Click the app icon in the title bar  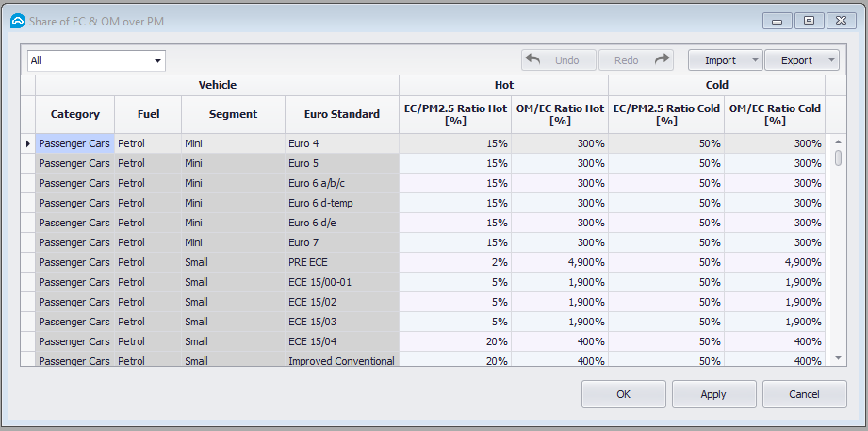tap(18, 20)
